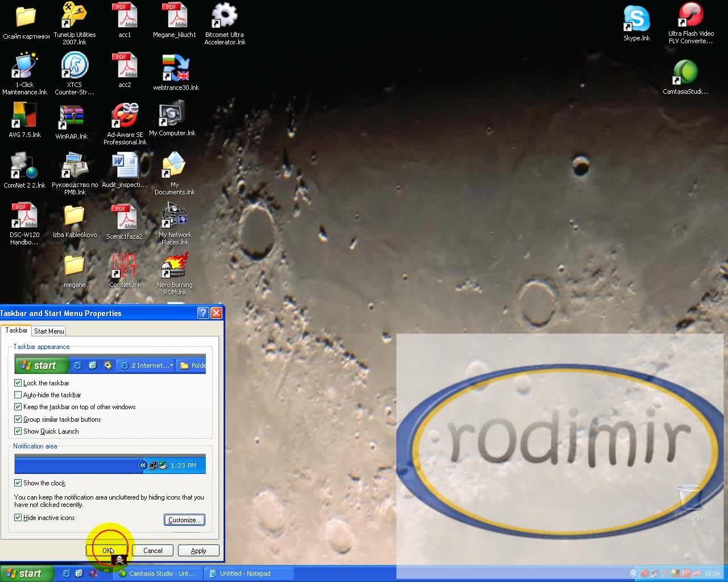Image resolution: width=728 pixels, height=582 pixels.
Task: Click the Apply button
Action: [198, 551]
